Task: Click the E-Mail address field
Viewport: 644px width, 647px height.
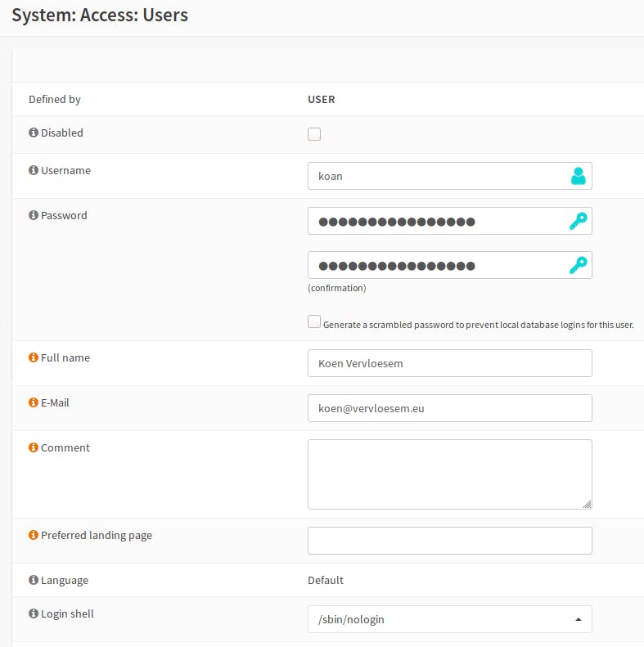Action: (x=449, y=408)
